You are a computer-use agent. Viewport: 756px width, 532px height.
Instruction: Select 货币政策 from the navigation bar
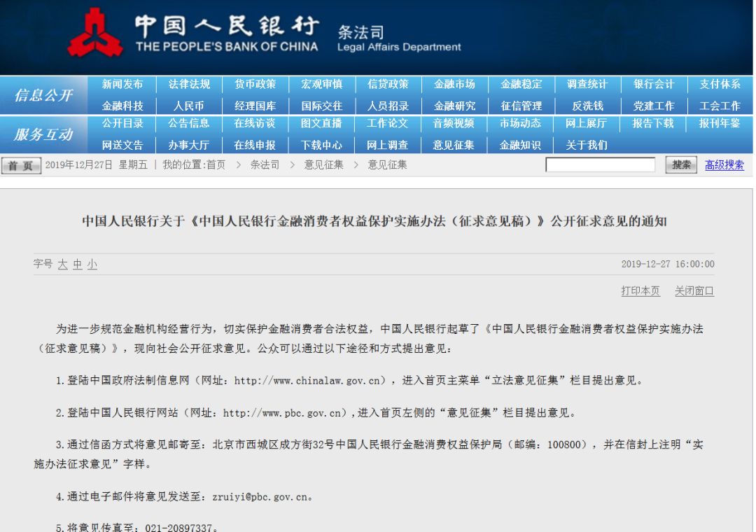[253, 84]
